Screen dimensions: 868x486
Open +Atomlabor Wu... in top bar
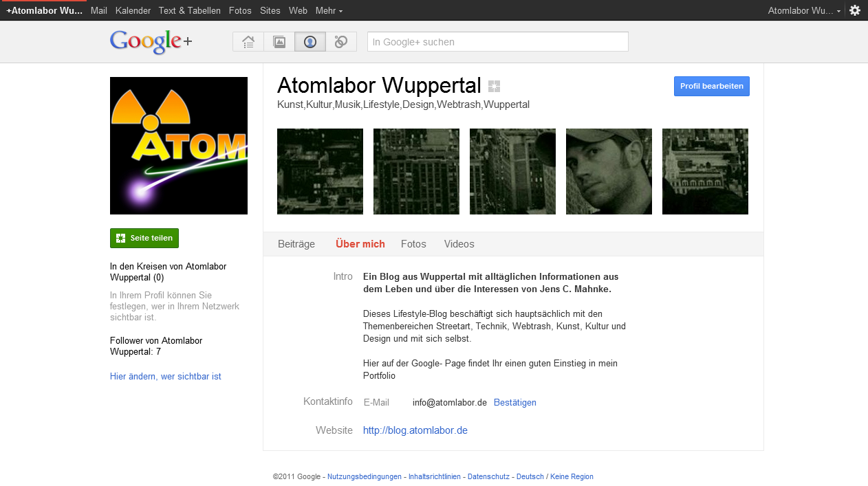(44, 10)
